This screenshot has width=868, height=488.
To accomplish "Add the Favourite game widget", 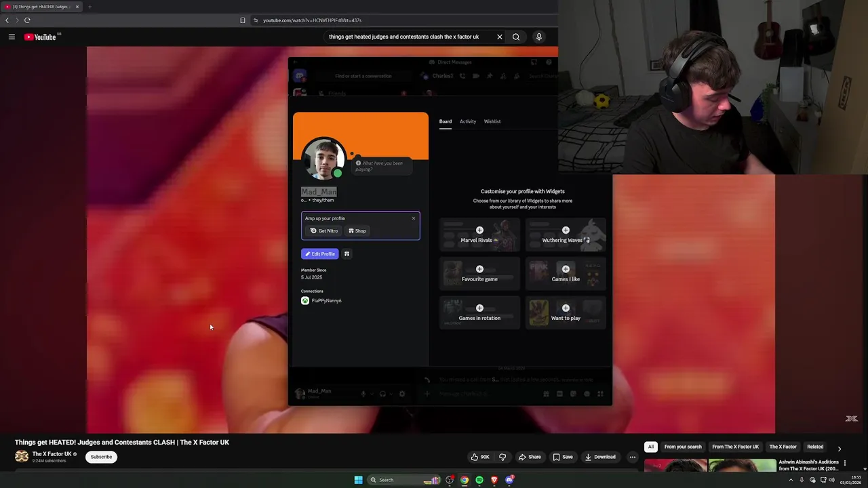I will point(479,274).
